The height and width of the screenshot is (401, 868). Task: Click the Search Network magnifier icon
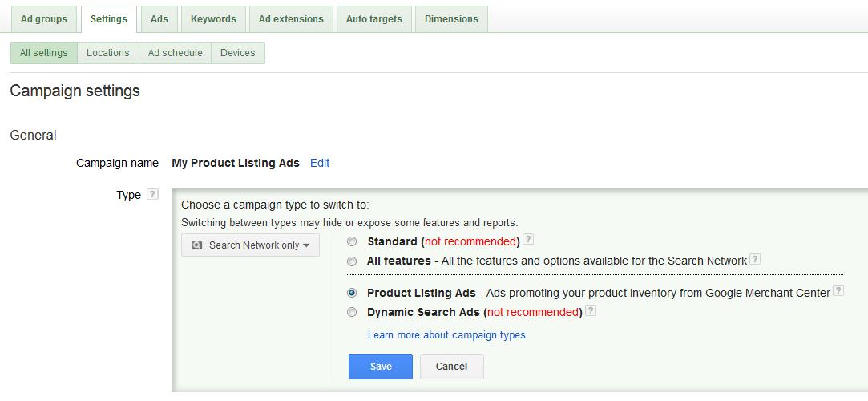point(197,245)
